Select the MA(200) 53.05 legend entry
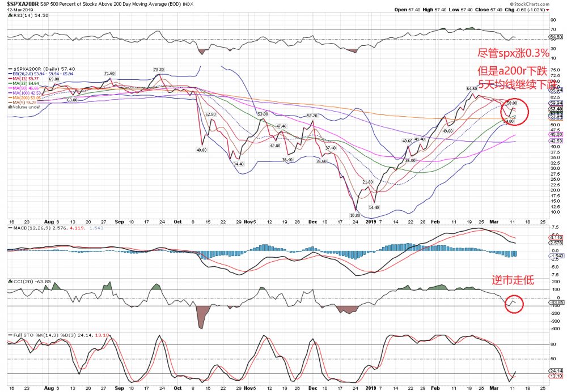567x392 pixels. (x=24, y=97)
